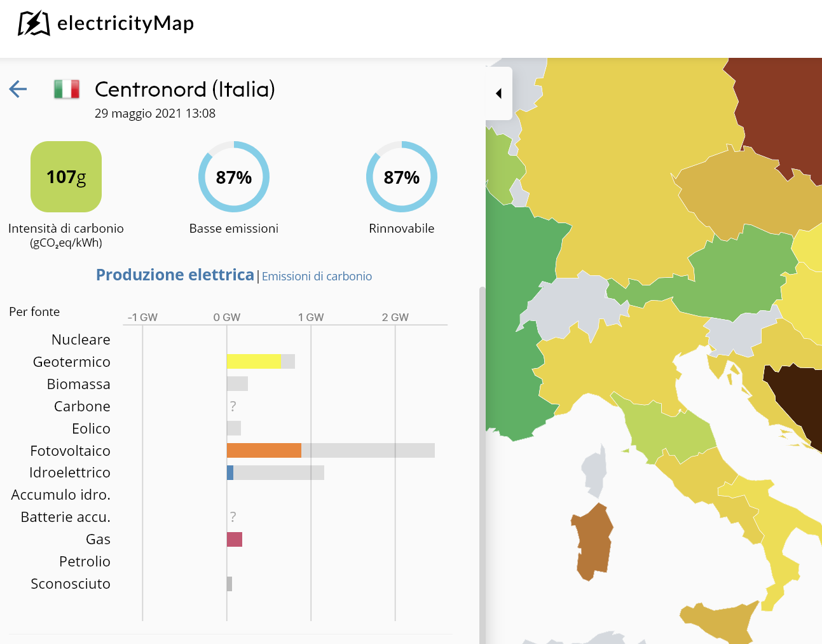Click the question mark beside Carbone
This screenshot has width=822, height=644.
pyautogui.click(x=233, y=406)
